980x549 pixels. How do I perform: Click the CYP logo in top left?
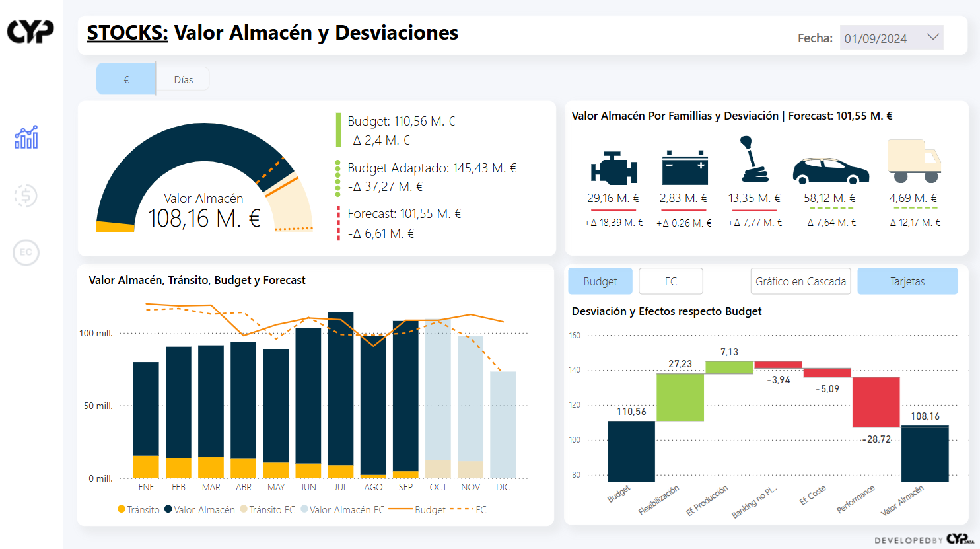30,31
